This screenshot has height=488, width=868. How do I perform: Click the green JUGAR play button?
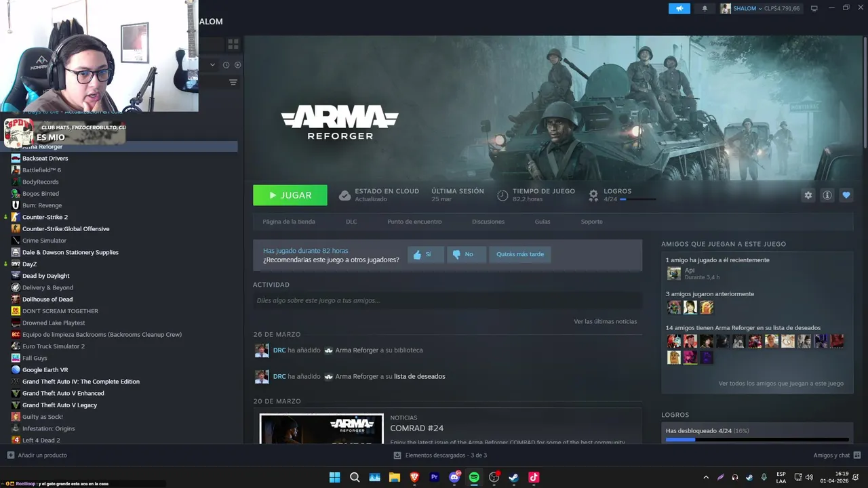(x=290, y=195)
